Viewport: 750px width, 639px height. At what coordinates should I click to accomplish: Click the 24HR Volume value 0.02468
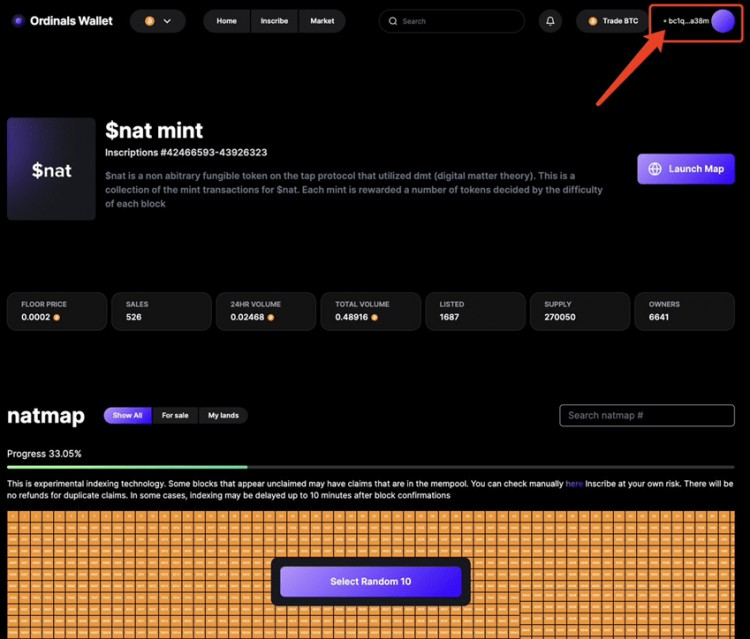pyautogui.click(x=247, y=317)
